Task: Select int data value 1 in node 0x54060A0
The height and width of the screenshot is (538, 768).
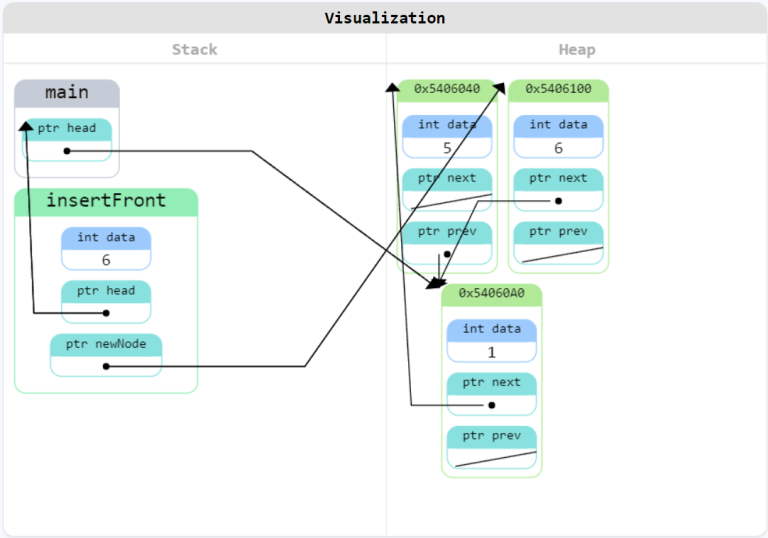Action: pyautogui.click(x=492, y=352)
